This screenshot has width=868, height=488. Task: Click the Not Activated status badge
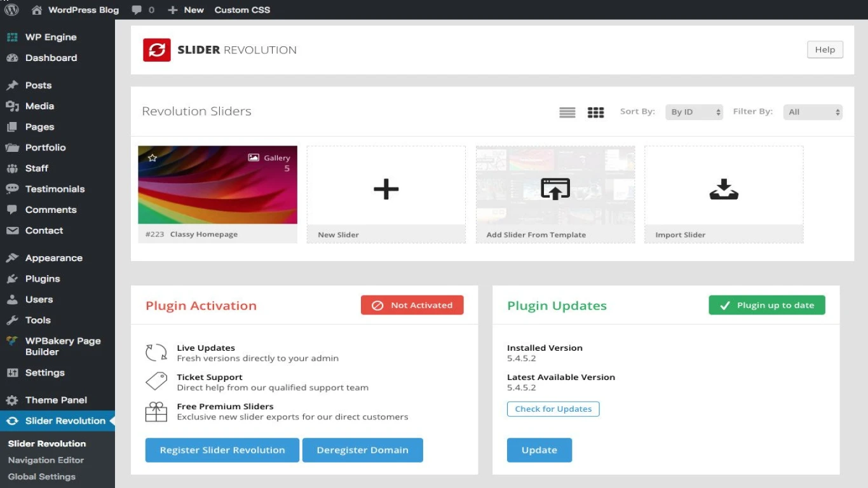click(x=412, y=305)
